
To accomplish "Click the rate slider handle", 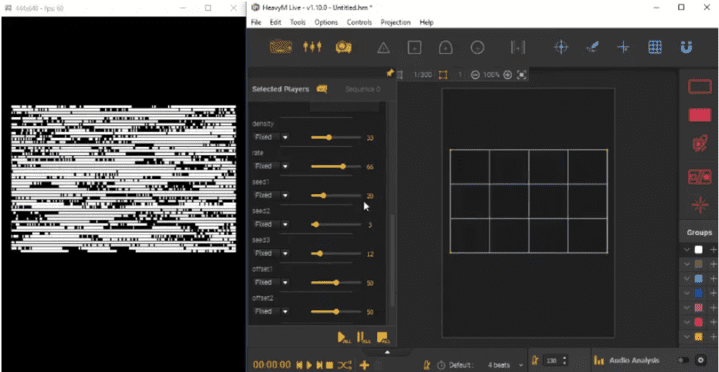I will point(343,166).
